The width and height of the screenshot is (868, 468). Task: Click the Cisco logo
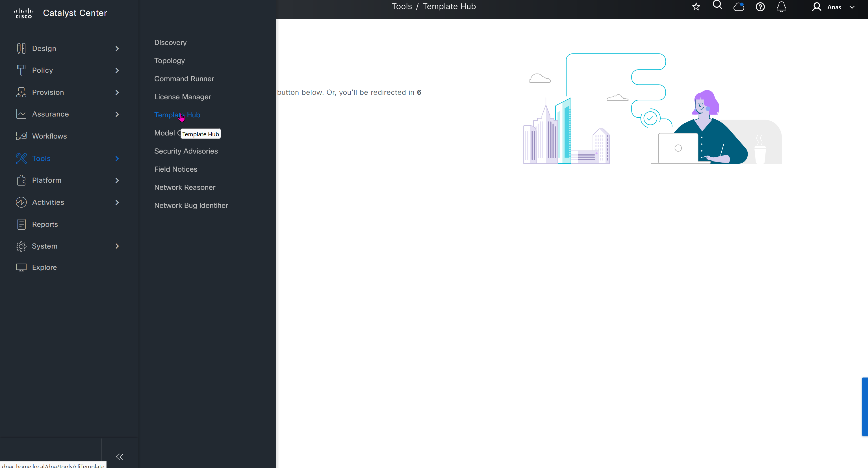[23, 13]
